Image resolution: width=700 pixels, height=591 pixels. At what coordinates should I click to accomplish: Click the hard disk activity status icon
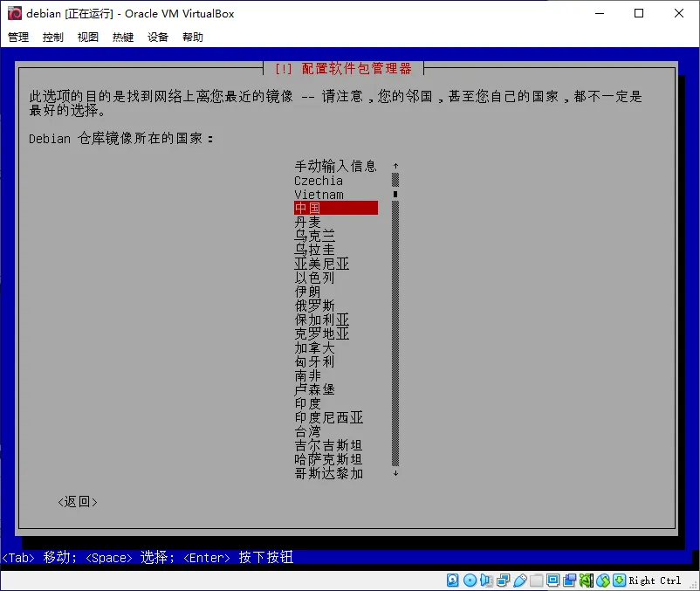click(453, 581)
